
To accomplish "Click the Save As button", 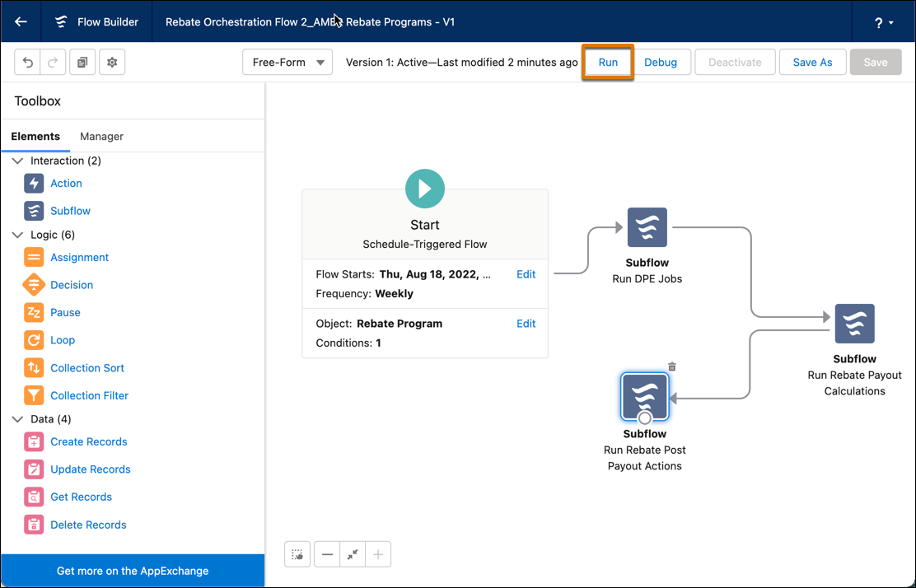I will coord(812,62).
